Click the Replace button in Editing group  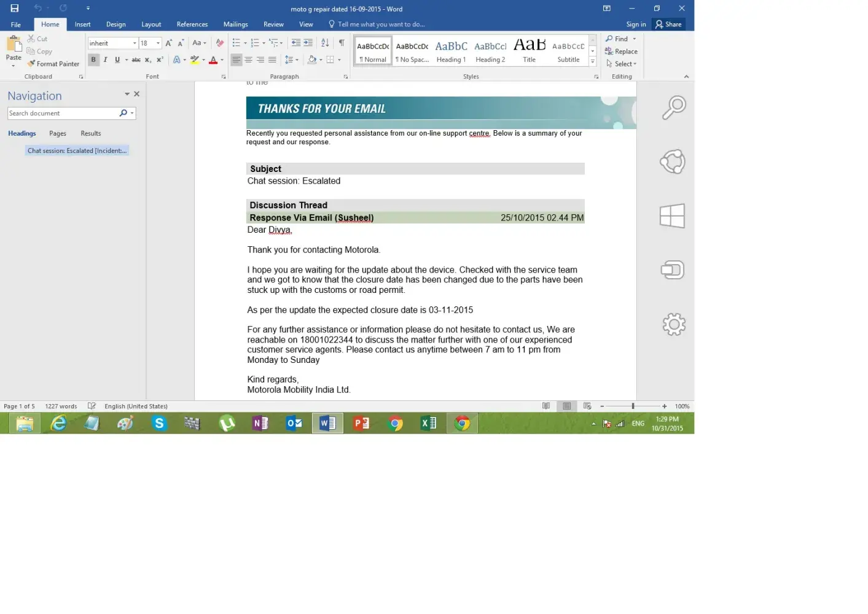621,52
